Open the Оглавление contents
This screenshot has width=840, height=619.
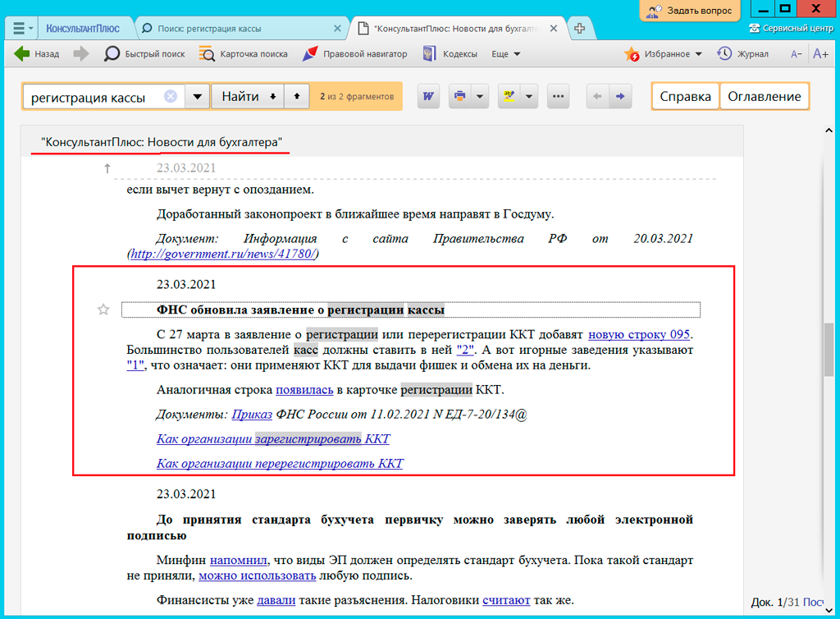(764, 97)
